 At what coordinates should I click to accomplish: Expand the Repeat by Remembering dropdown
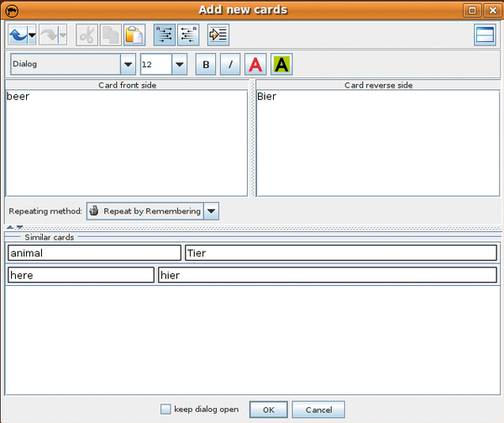[x=211, y=211]
